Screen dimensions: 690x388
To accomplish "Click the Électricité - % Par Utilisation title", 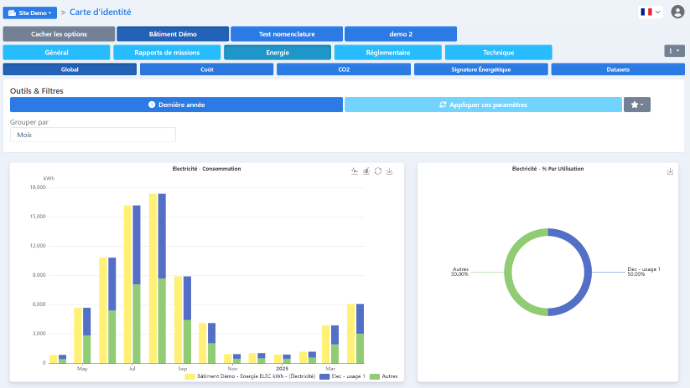I will tap(548, 169).
